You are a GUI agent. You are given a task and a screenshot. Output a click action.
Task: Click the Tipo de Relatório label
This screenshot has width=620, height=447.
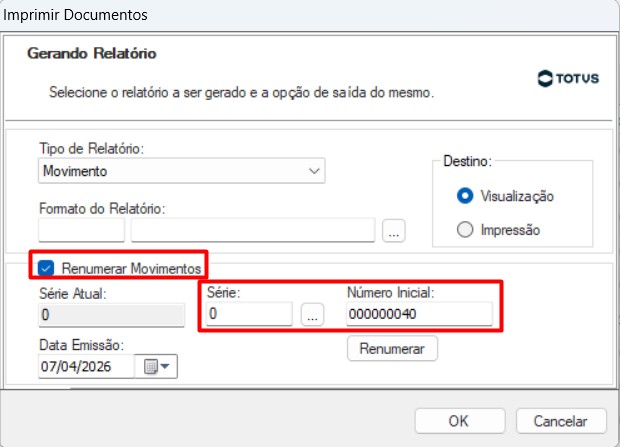click(92, 149)
